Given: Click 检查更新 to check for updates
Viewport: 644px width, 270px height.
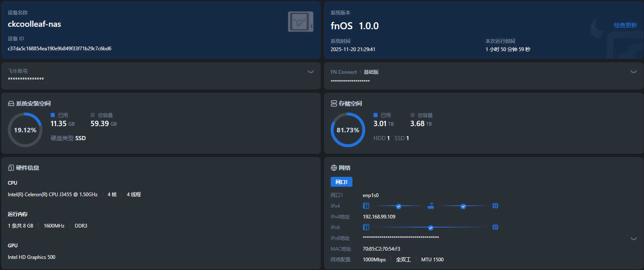Looking at the screenshot, I should click(x=625, y=25).
